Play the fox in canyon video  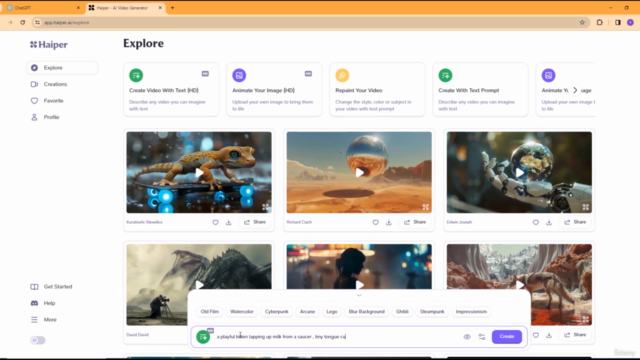click(x=519, y=284)
